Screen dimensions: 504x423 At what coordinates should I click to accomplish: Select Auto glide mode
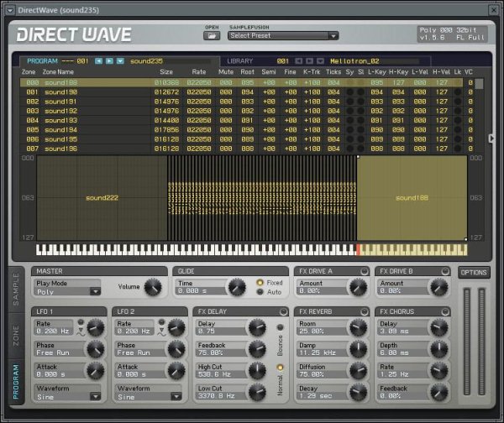[x=260, y=292]
